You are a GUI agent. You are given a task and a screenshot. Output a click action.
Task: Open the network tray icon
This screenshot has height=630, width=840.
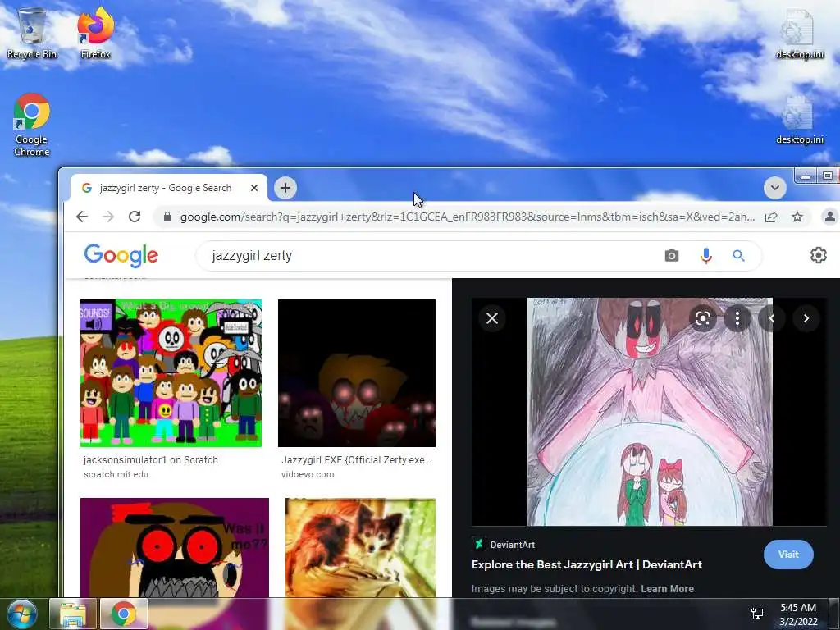(x=757, y=614)
